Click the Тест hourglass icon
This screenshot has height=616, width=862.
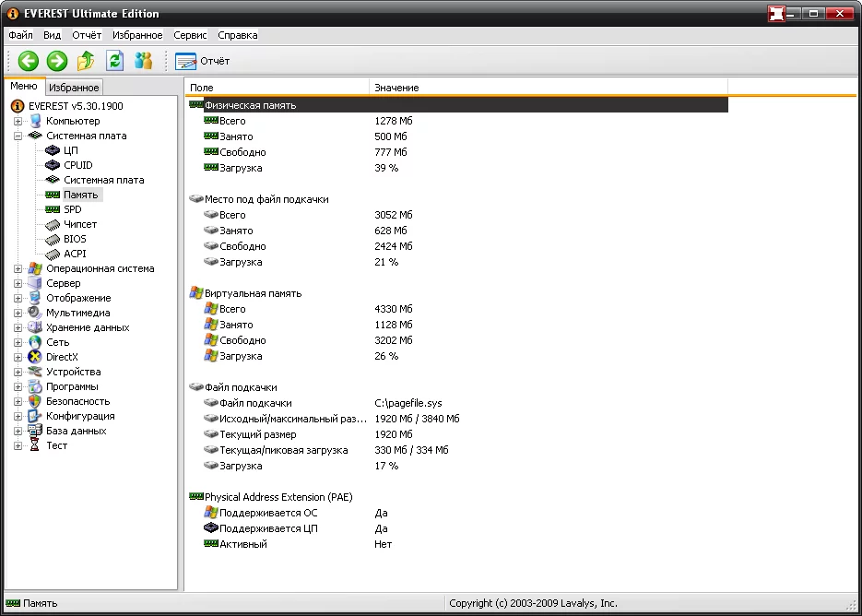pos(35,446)
